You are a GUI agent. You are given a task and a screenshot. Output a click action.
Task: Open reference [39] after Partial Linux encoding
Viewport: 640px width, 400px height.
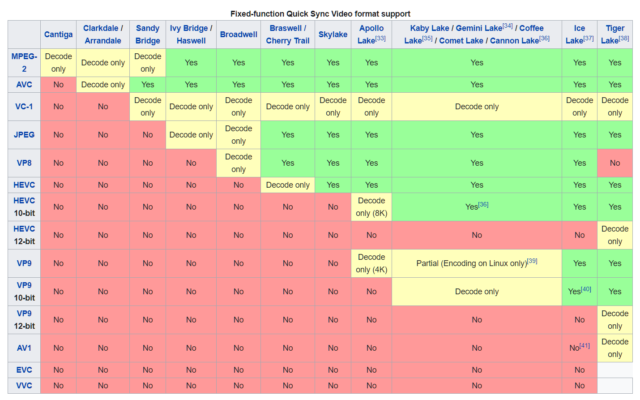point(532,261)
